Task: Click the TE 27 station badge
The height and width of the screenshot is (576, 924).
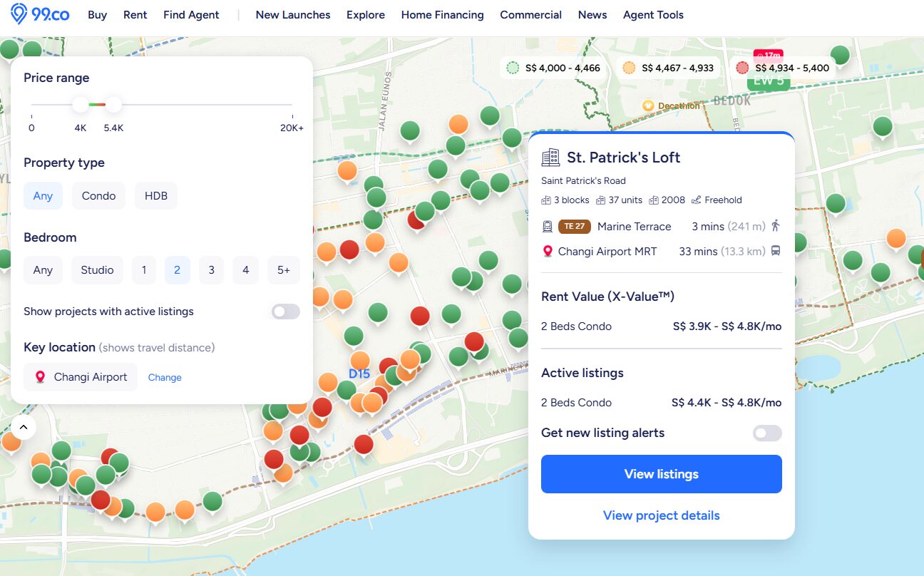Action: pos(574,227)
